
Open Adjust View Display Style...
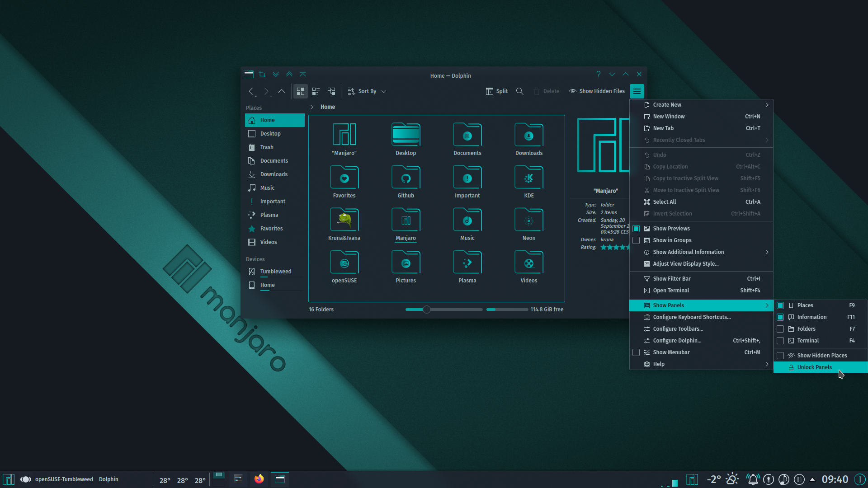coord(701,264)
